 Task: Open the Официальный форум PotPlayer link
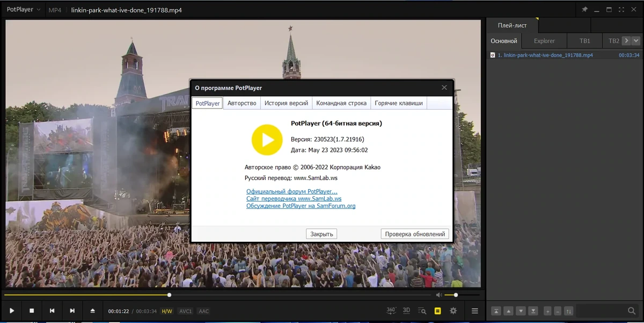[292, 191]
